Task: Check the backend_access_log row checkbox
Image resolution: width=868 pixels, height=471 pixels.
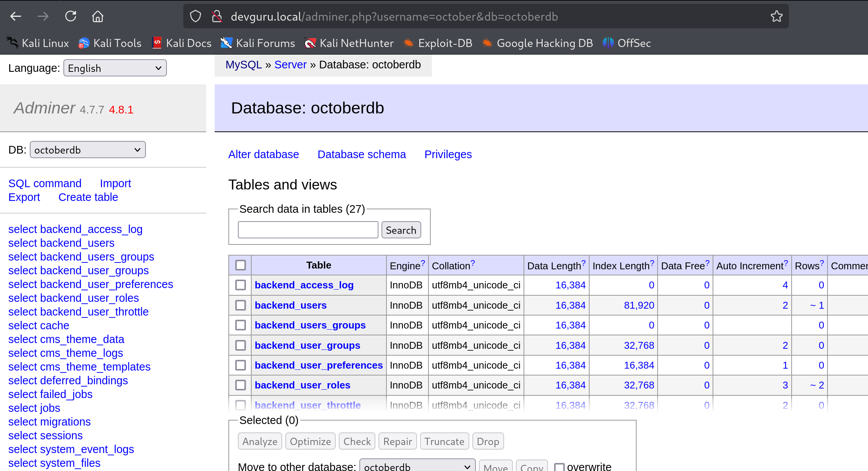Action: [x=241, y=285]
